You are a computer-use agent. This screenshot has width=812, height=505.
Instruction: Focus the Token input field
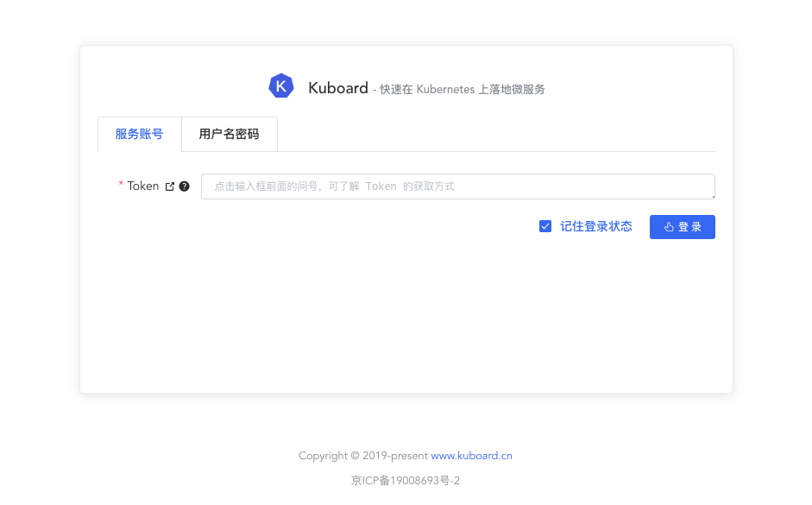pos(458,186)
